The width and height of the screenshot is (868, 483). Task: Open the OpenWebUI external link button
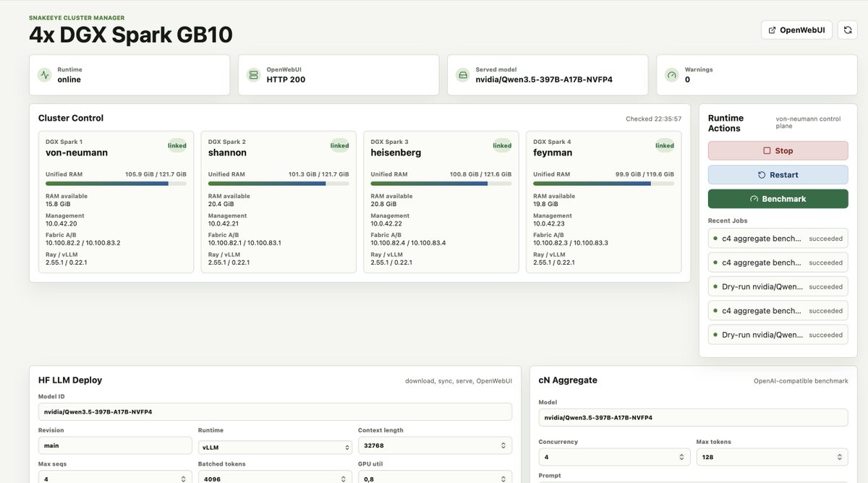797,30
